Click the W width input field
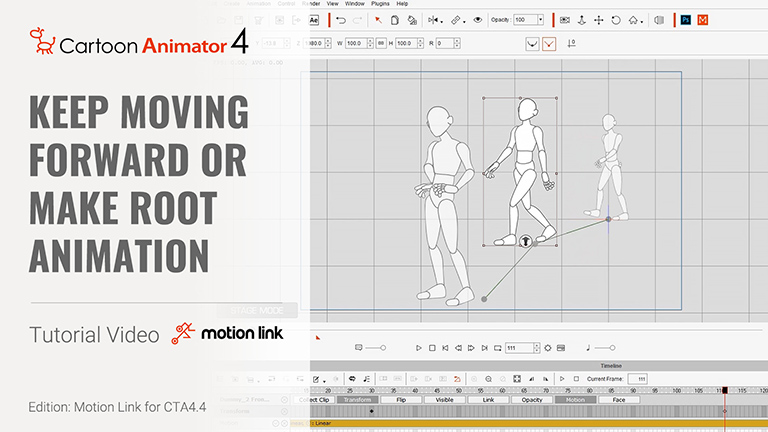This screenshot has width=768, height=432. pyautogui.click(x=356, y=43)
